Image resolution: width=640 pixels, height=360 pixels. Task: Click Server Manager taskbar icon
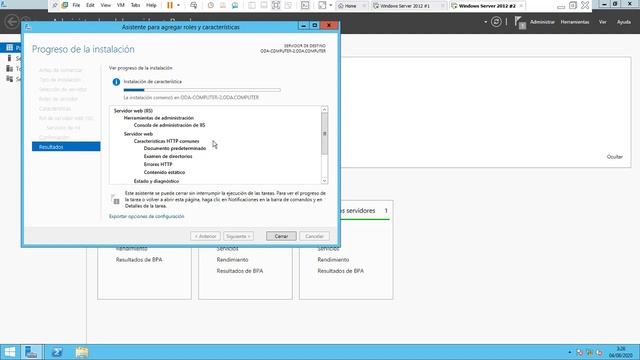[x=31, y=352]
